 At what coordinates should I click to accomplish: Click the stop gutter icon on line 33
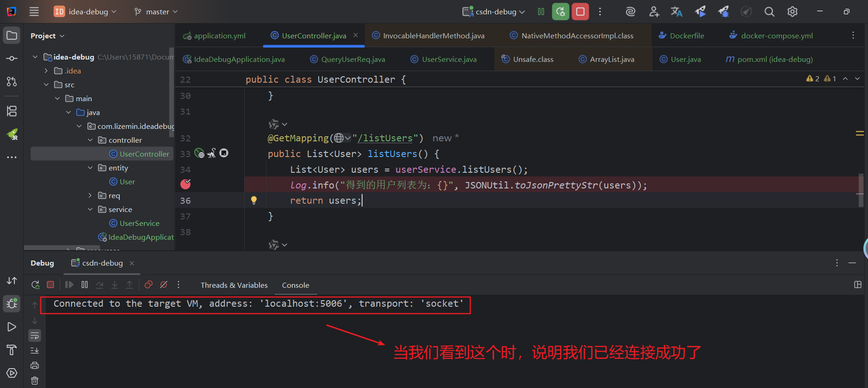coord(224,153)
